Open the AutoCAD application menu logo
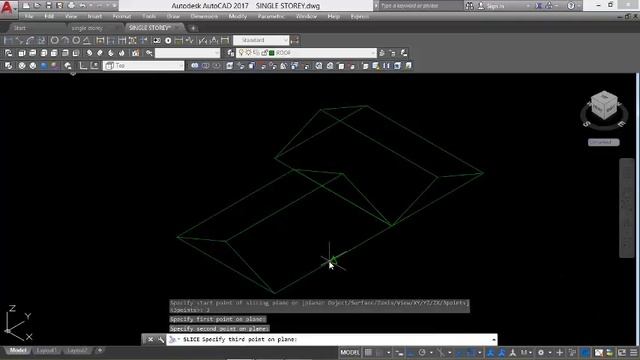Viewport: 640px width, 360px height. [7, 8]
